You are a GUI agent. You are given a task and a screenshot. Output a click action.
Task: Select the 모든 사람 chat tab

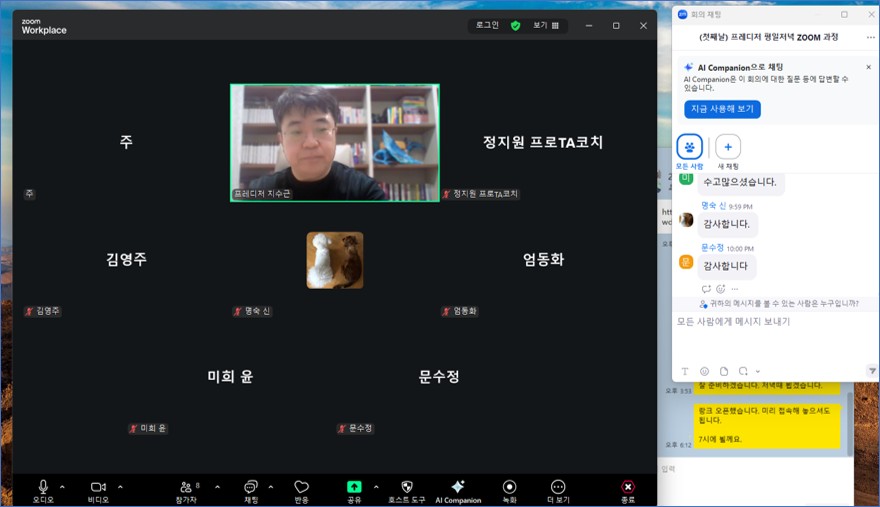click(x=689, y=148)
